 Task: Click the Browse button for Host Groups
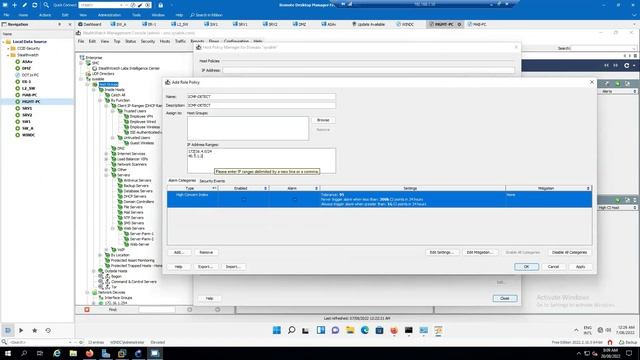323,120
